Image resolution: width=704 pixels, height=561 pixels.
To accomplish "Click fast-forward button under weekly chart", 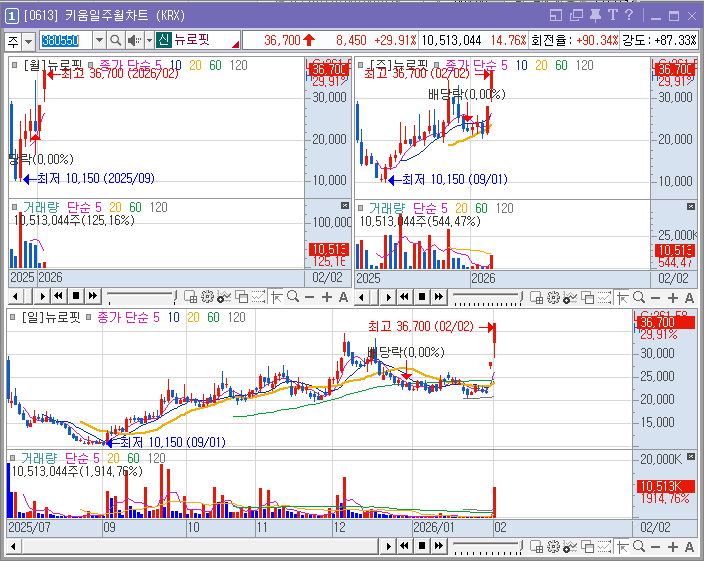I will 439,297.
